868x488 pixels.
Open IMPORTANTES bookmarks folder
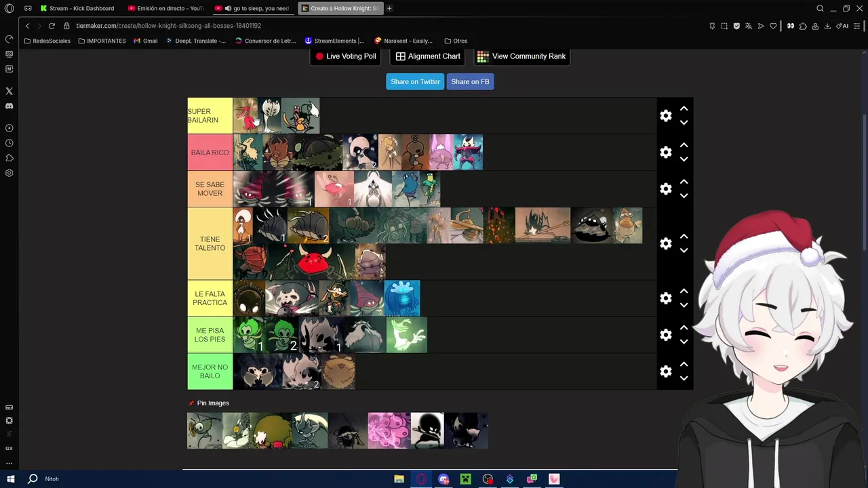click(102, 41)
